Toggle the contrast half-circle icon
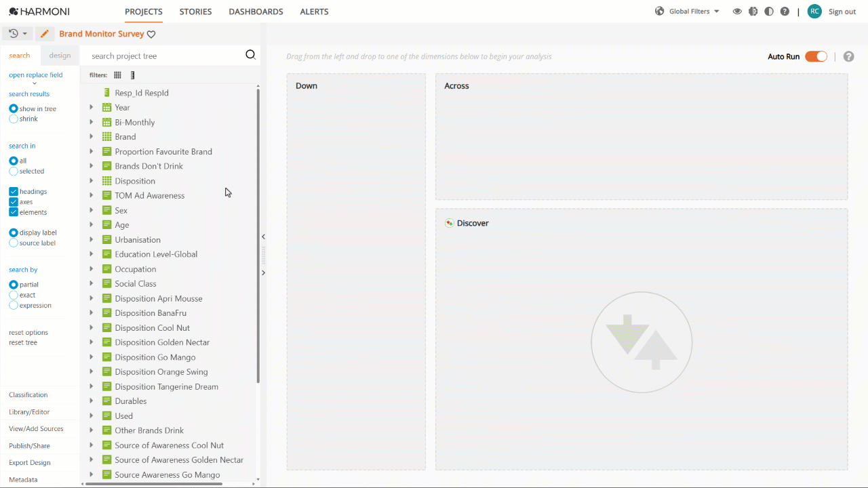 768,12
